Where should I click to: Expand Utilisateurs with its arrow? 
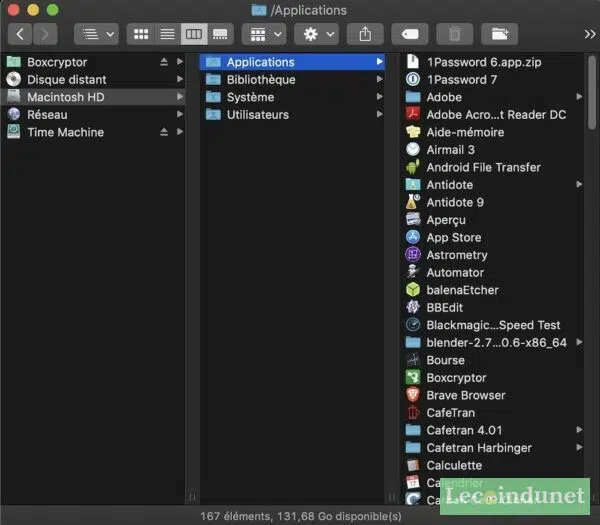[x=380, y=114]
